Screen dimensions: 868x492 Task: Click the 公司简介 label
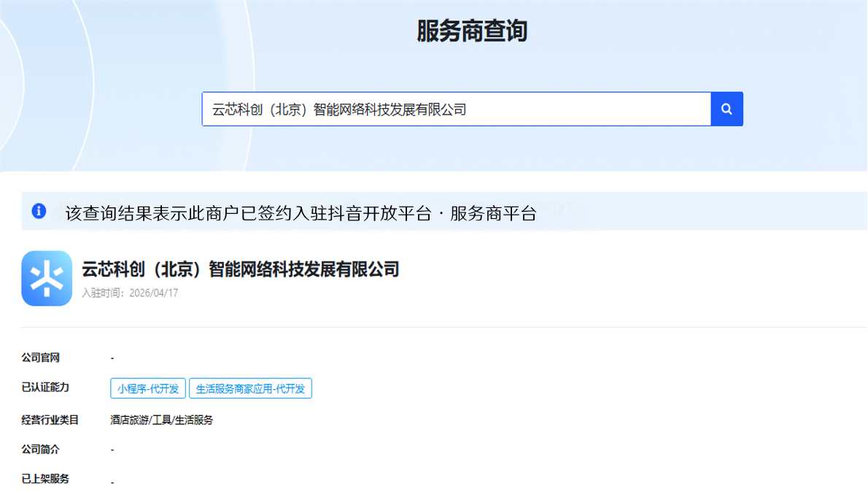[40, 450]
